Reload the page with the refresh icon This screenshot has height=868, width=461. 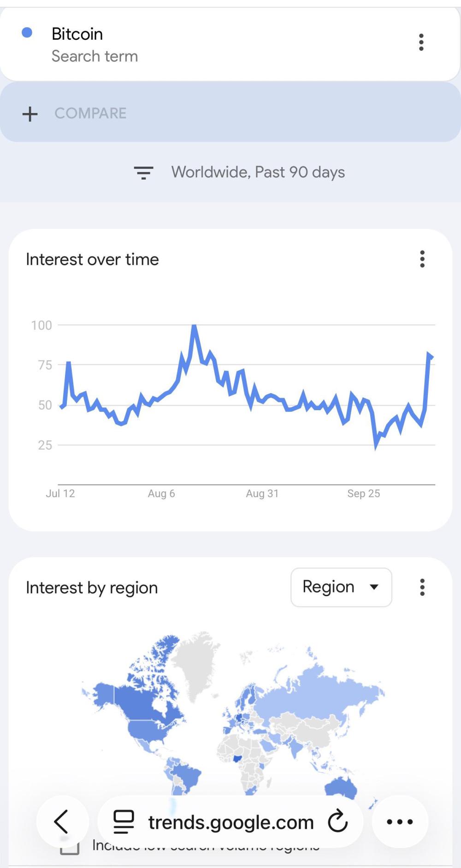coord(337,821)
